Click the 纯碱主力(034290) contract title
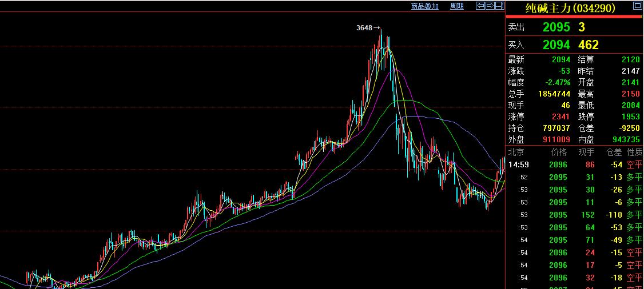The width and height of the screenshot is (644, 289). pos(570,8)
